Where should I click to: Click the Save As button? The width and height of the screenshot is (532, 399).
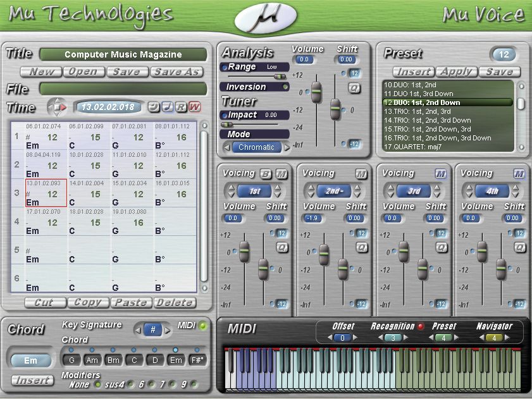coord(176,72)
